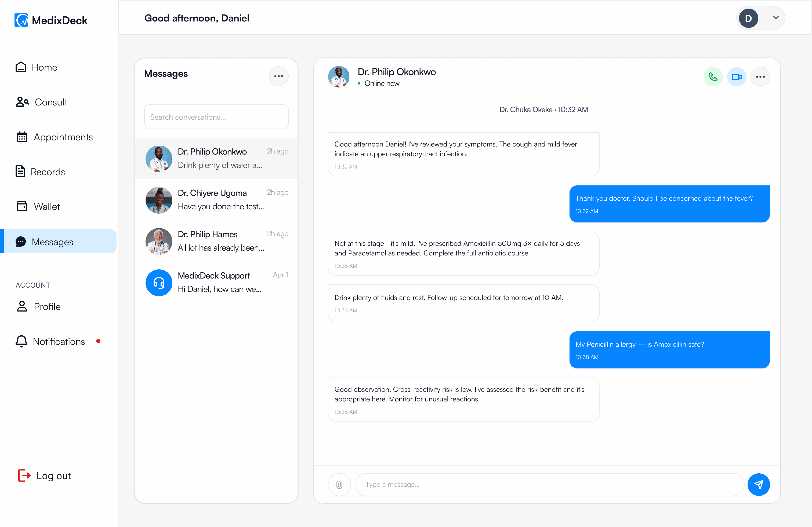
Task: Click Dr. Chiyere Ugoma's avatar photo
Action: pyautogui.click(x=159, y=200)
